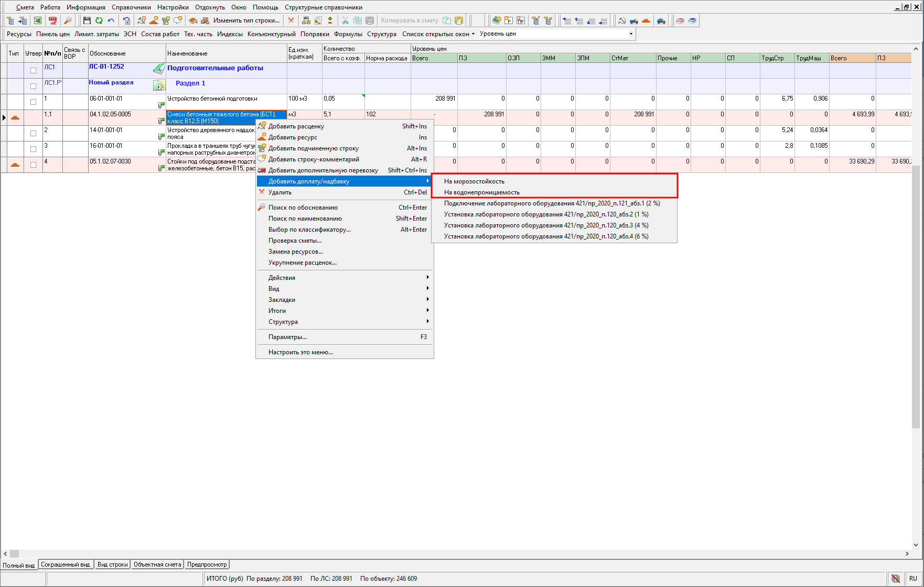Choose На морозостойкость in the submenu
This screenshot has width=924, height=587.
[474, 181]
